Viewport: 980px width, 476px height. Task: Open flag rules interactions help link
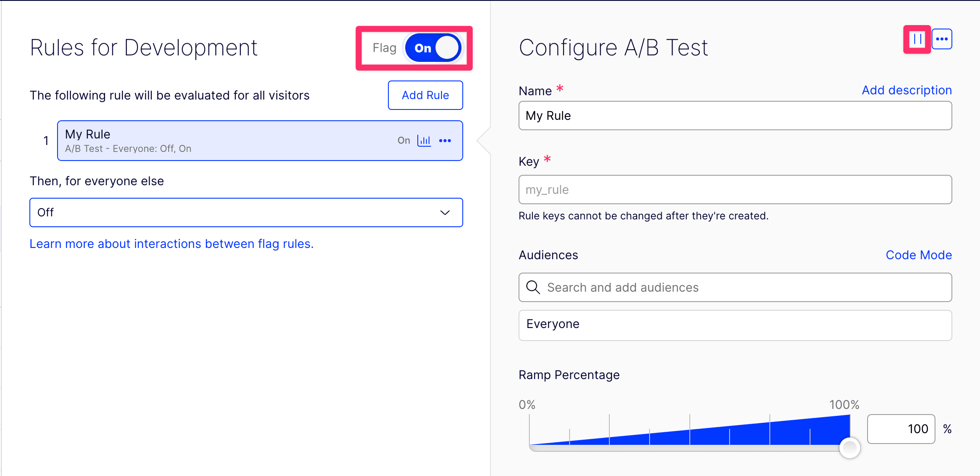point(171,244)
